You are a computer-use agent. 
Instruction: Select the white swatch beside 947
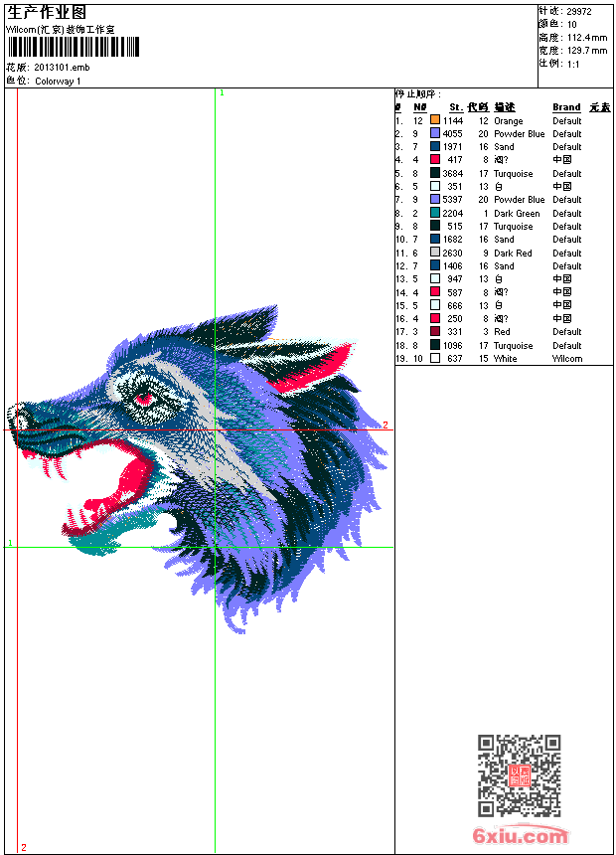[435, 278]
